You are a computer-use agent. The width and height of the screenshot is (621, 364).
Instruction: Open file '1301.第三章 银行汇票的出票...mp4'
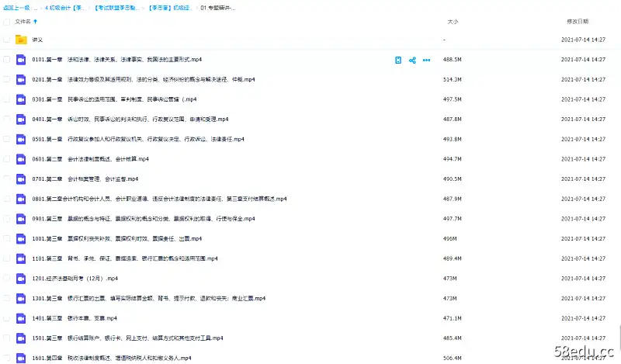149,298
